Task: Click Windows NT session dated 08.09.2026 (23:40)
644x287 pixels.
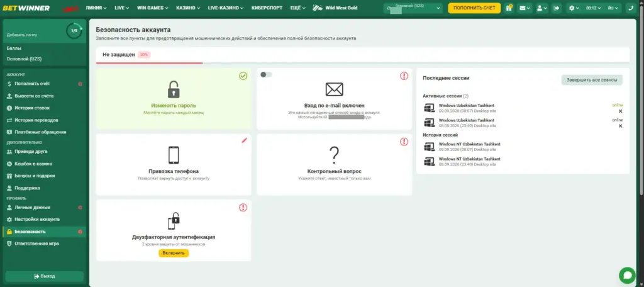Action: (x=469, y=161)
